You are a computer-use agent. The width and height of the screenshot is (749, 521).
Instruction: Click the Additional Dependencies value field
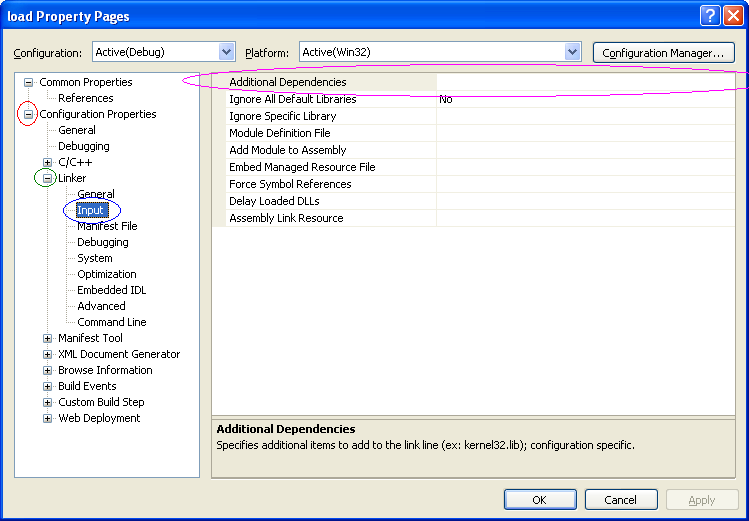[585, 82]
